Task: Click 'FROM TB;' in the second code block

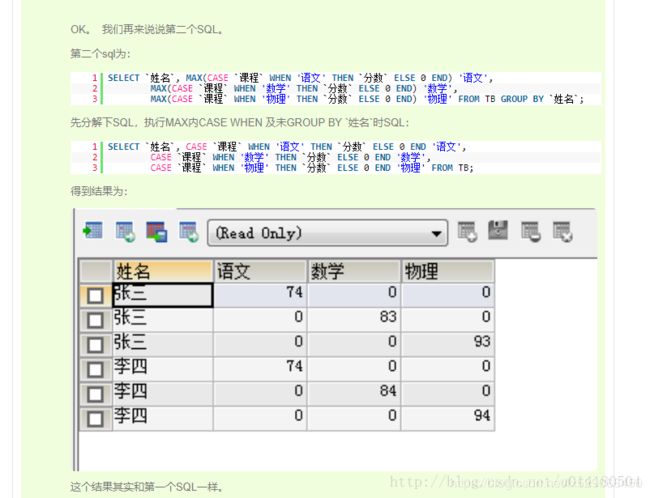Action: pos(452,168)
